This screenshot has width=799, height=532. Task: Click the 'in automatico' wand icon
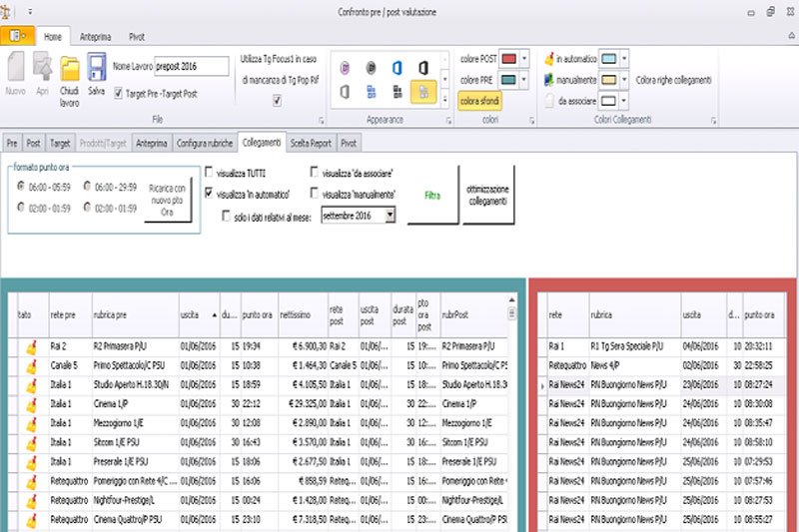[x=549, y=58]
